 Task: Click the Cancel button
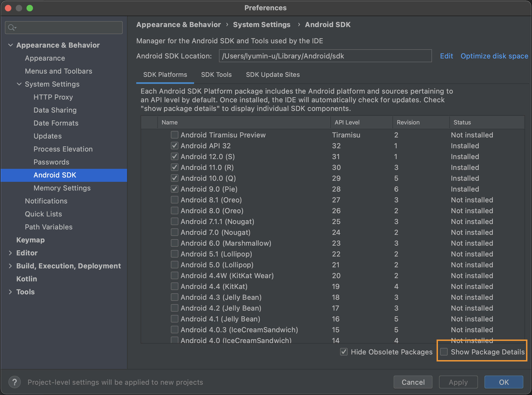coord(413,382)
